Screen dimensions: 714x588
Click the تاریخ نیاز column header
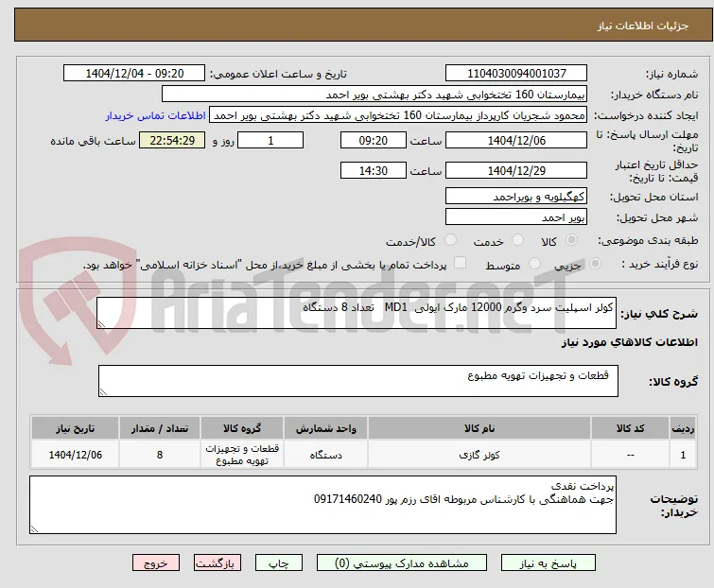75,428
